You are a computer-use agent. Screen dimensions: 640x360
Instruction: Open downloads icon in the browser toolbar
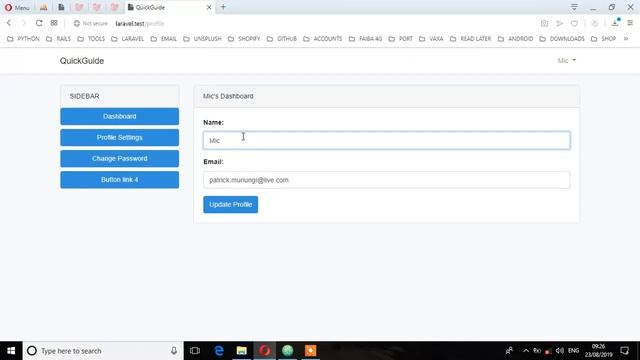click(x=615, y=23)
